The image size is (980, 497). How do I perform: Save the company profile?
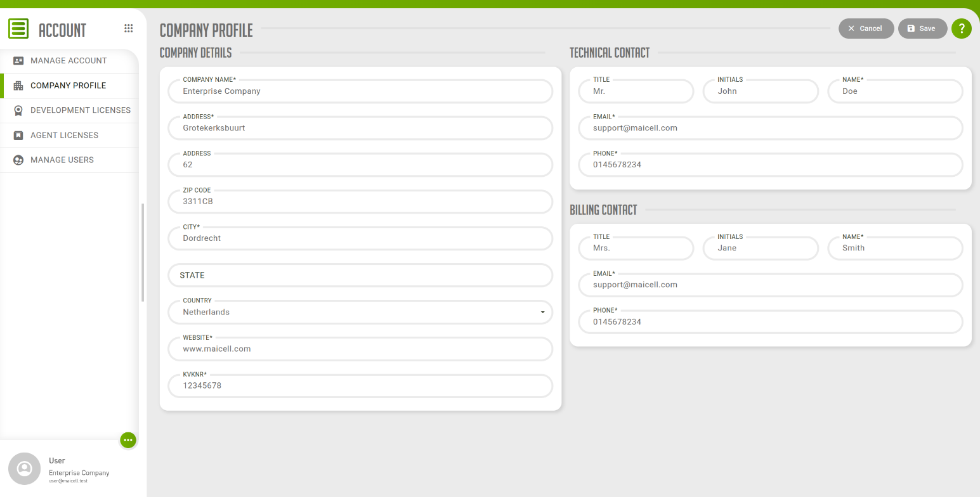click(x=922, y=29)
